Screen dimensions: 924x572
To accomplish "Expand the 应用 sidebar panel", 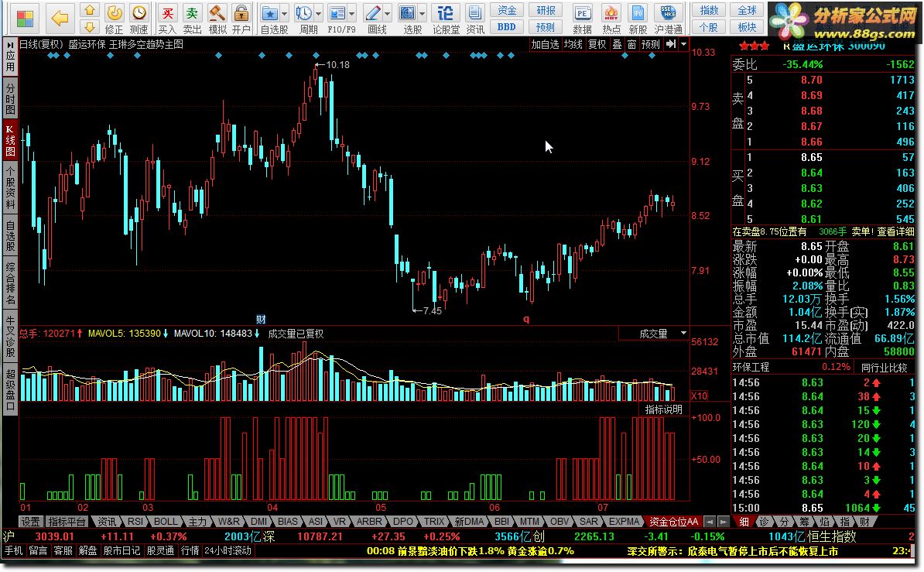I will [10, 57].
